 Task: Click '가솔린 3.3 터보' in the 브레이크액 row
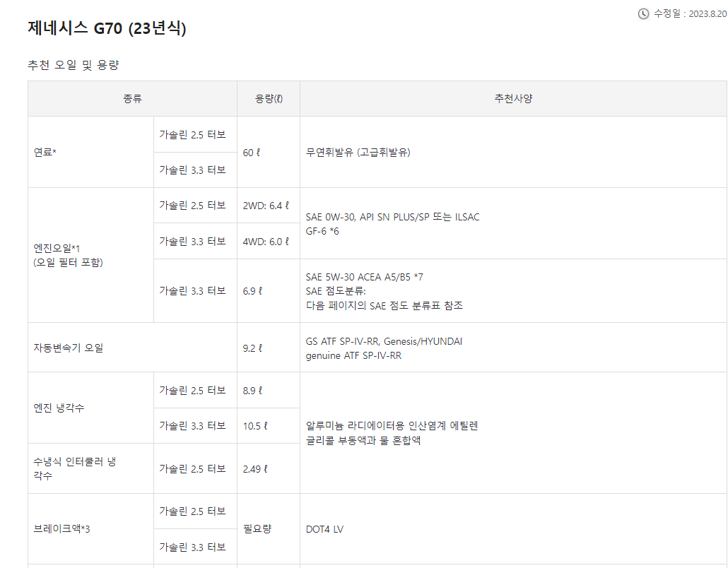[x=192, y=547]
